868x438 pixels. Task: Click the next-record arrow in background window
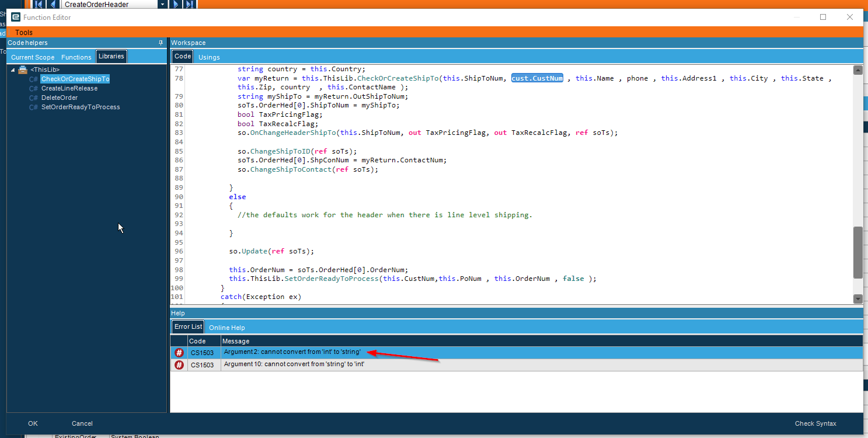(x=176, y=4)
